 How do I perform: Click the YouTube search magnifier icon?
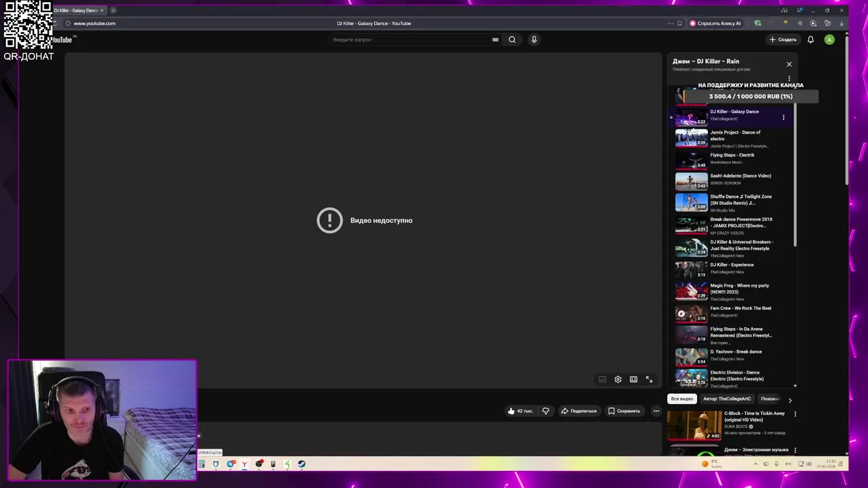tap(512, 39)
